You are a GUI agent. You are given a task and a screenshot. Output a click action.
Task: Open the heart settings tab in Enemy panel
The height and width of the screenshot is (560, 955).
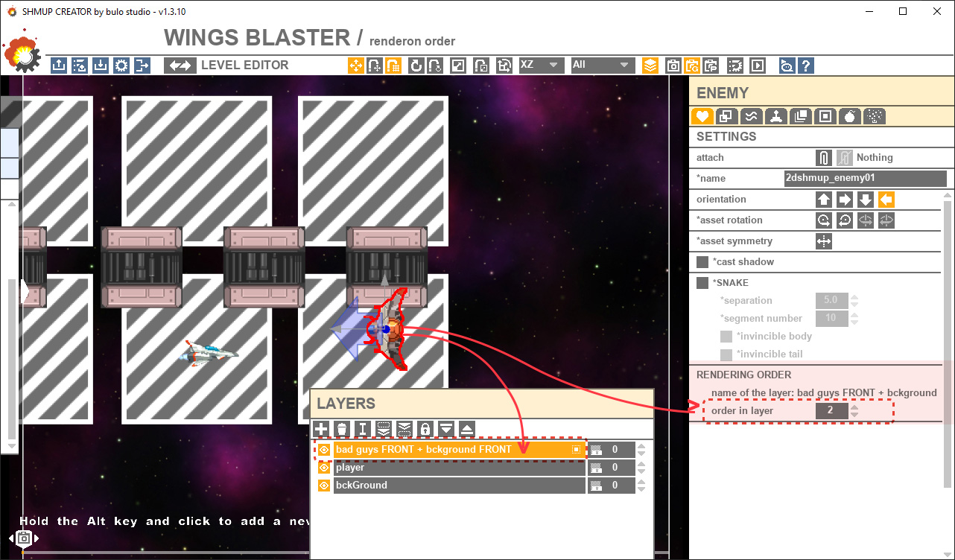702,116
